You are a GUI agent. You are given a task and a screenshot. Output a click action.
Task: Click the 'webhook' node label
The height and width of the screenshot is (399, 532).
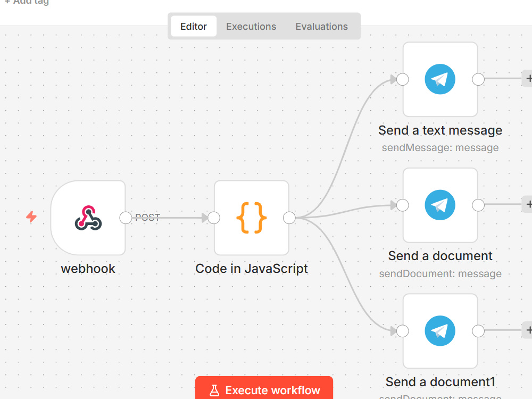tap(88, 269)
